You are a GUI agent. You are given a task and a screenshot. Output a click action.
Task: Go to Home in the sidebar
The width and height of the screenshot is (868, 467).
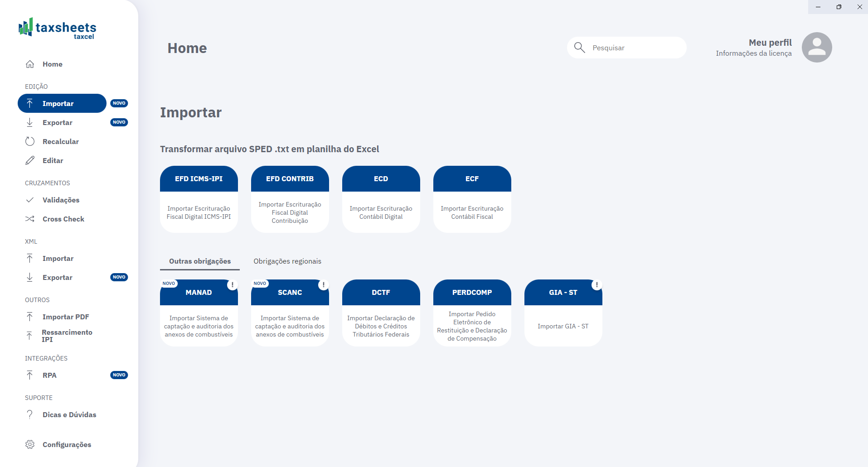pyautogui.click(x=52, y=64)
